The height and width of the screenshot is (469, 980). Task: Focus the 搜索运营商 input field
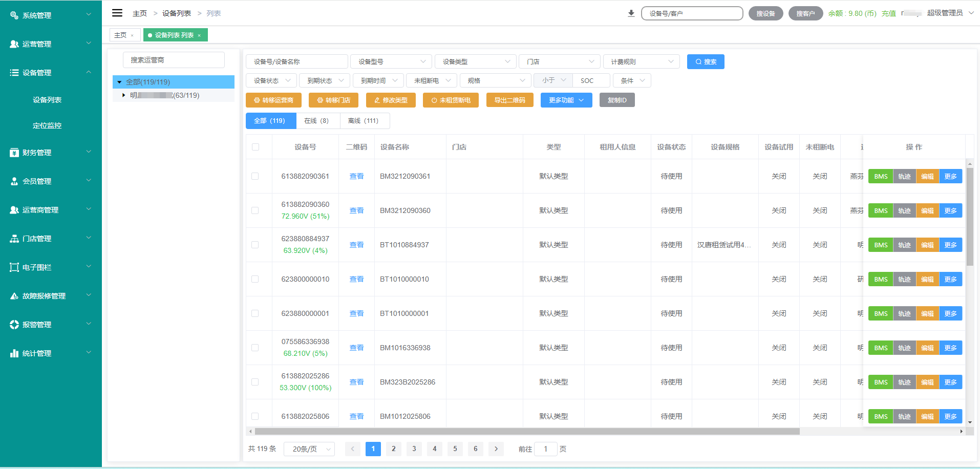(174, 60)
